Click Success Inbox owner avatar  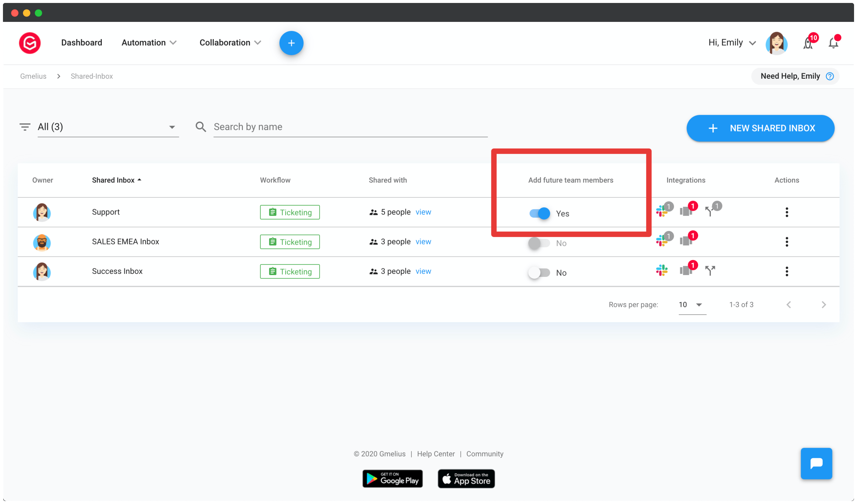pos(42,272)
